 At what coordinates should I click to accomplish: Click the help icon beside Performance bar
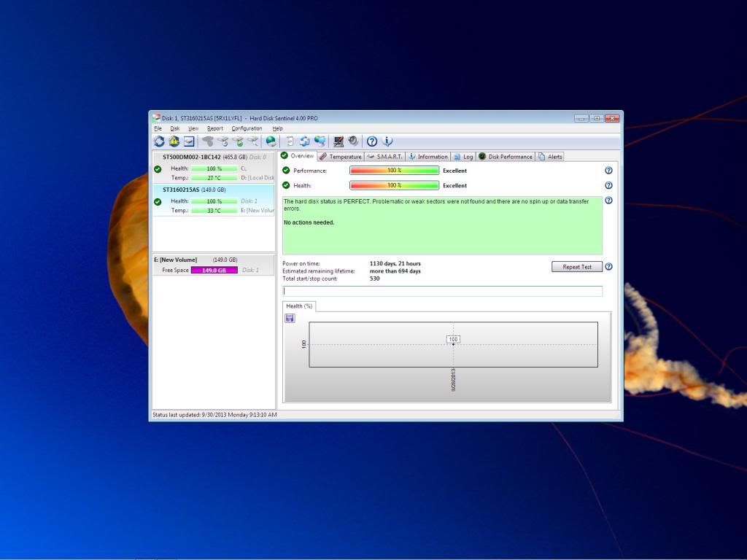608,171
